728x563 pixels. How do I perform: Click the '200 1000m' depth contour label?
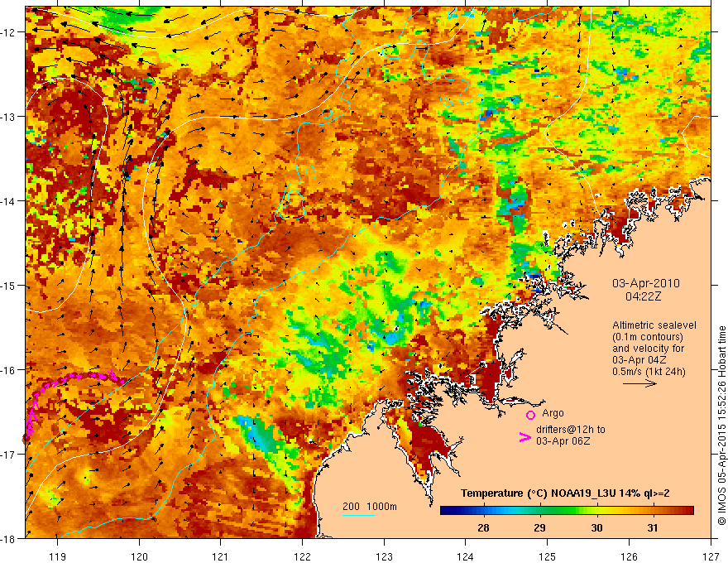[x=370, y=507]
